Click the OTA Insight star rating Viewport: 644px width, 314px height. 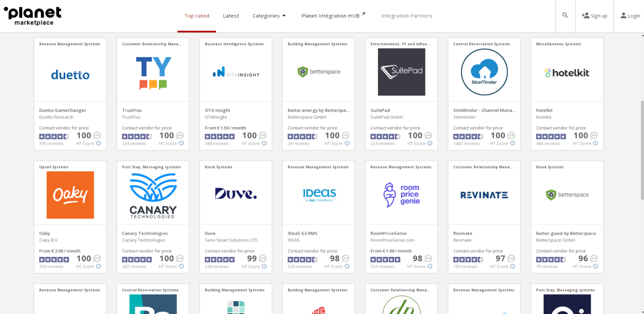click(219, 137)
